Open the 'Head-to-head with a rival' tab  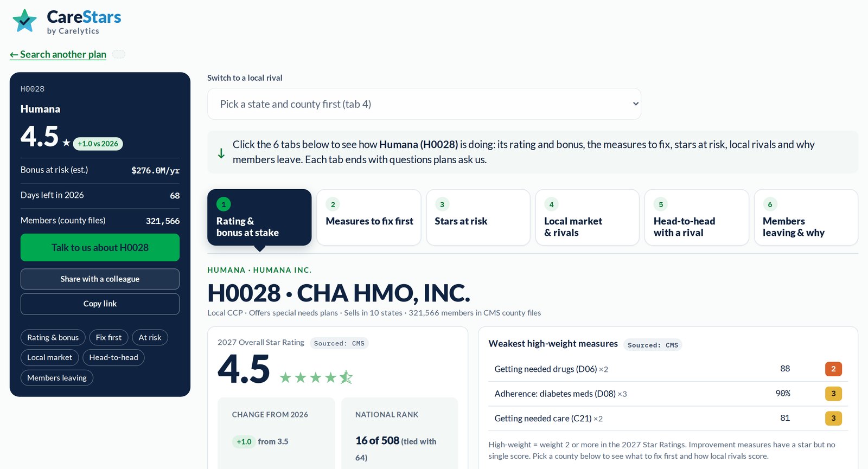point(697,217)
